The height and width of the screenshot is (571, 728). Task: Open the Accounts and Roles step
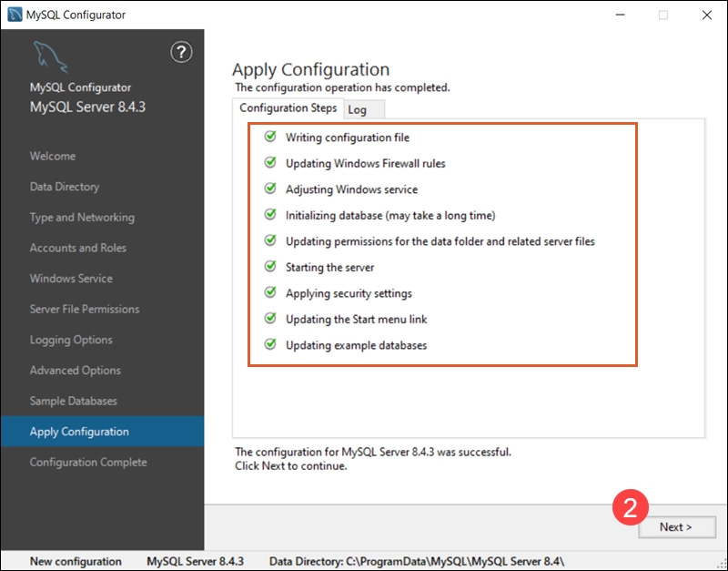pyautogui.click(x=77, y=248)
